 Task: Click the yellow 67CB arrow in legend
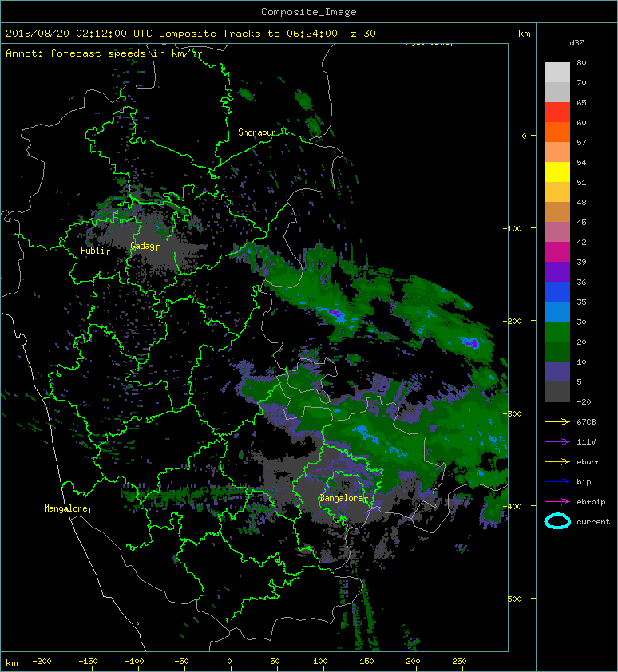coord(557,422)
